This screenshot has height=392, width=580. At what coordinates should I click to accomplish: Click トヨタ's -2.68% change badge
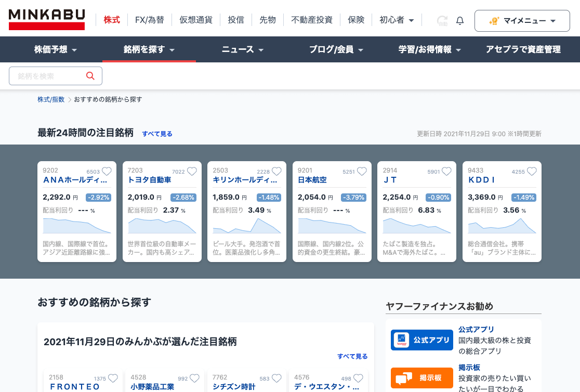click(x=183, y=198)
